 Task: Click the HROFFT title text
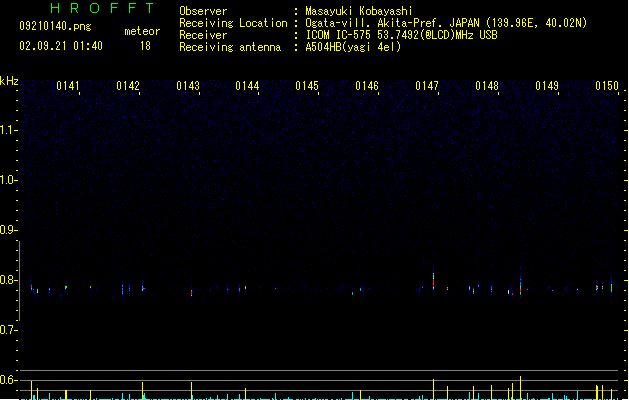coord(103,8)
